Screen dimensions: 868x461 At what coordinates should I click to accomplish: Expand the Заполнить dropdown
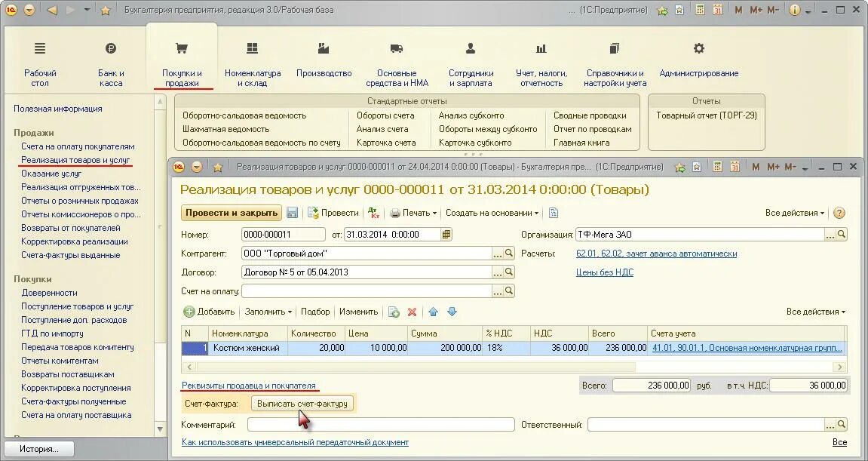point(268,312)
